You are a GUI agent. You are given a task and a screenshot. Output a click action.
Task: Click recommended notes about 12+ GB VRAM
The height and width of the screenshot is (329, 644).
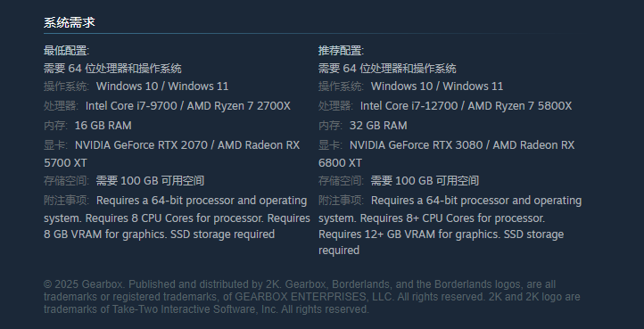[x=442, y=234]
